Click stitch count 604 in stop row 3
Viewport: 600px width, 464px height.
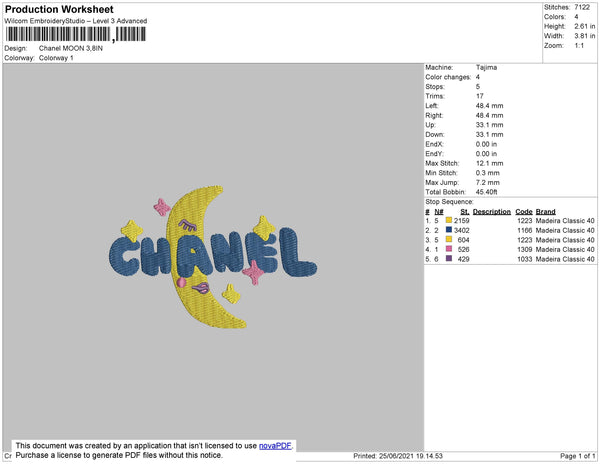(463, 240)
